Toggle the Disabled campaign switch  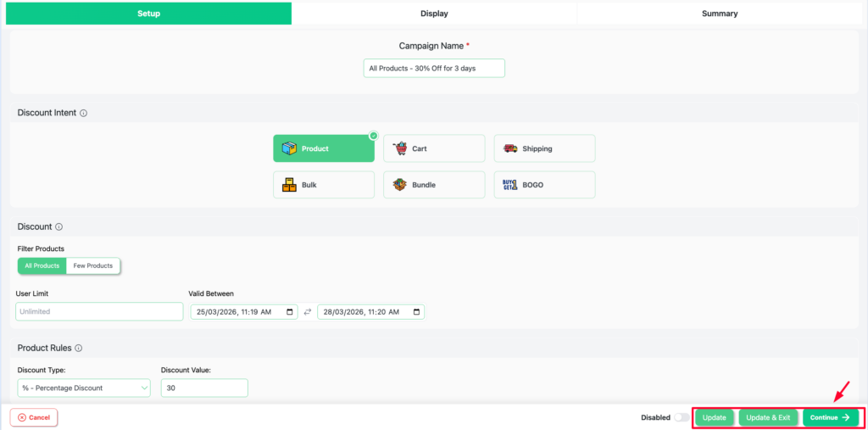coord(682,417)
